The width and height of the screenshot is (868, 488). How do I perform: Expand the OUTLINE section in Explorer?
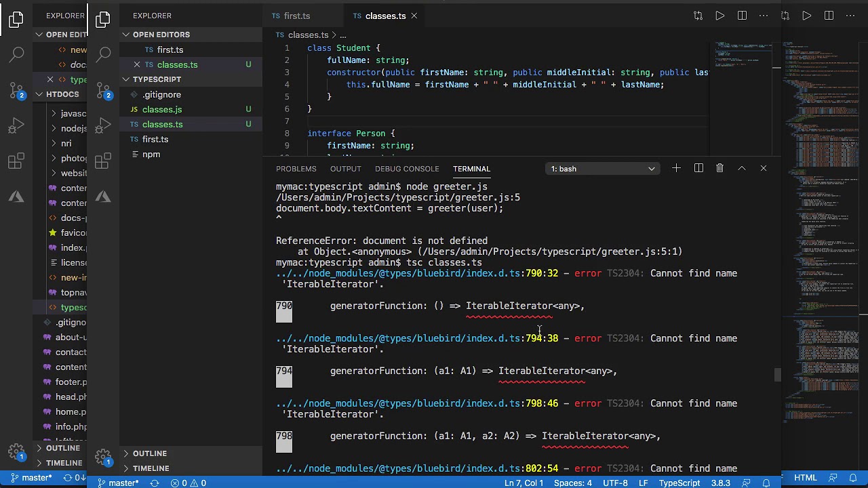[x=149, y=453]
